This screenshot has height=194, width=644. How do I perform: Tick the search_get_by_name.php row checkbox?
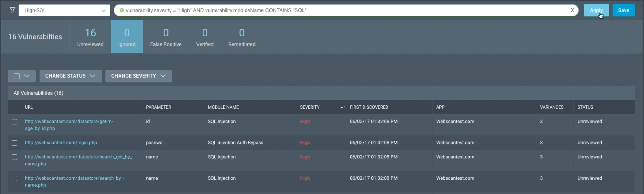click(14, 157)
